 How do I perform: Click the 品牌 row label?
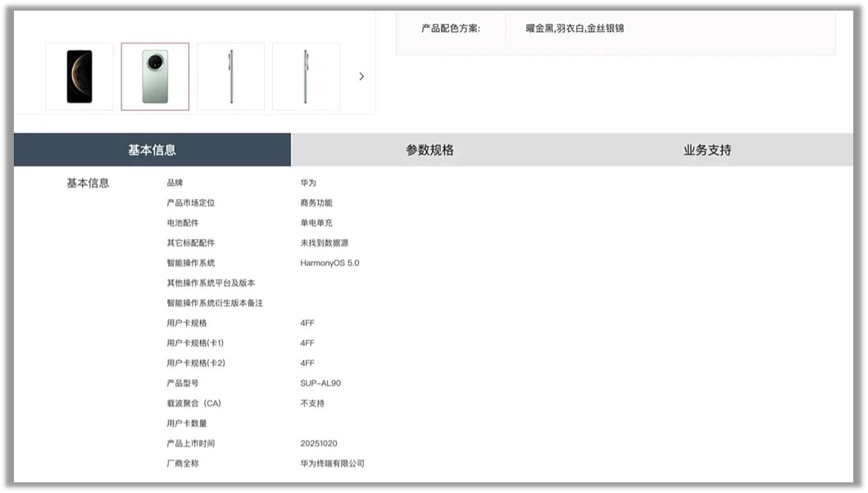point(175,183)
